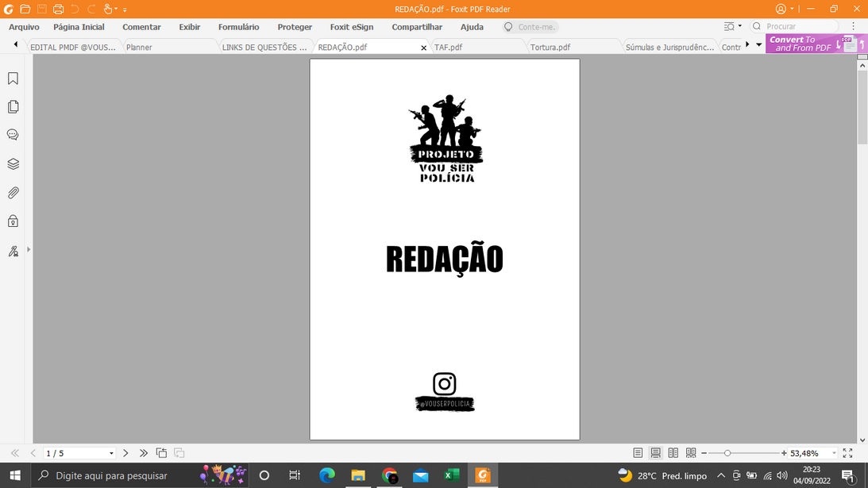Screen dimensions: 868x488
Task: Click the zoom slider handle
Action: (x=727, y=453)
